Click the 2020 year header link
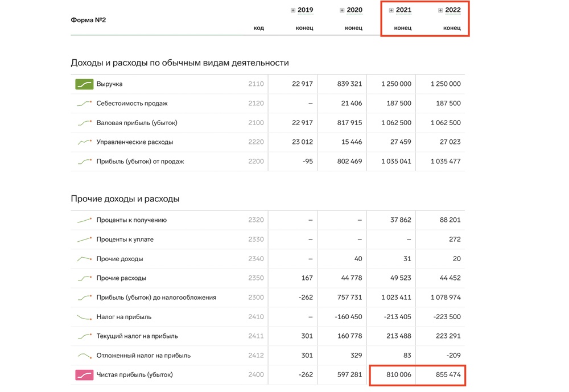This screenshot has height=392, width=569. (x=354, y=10)
